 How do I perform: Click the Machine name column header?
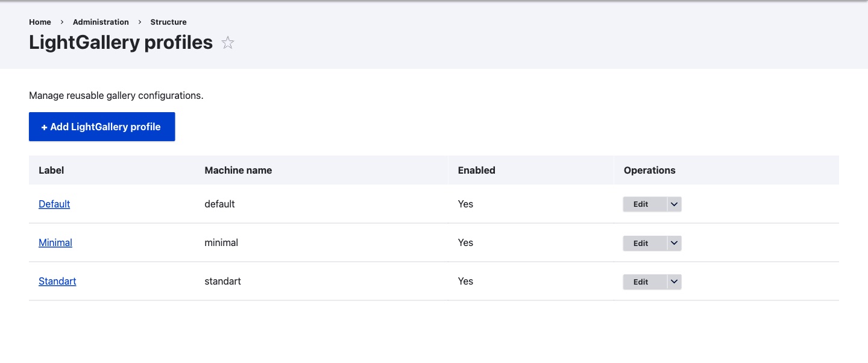pos(238,170)
